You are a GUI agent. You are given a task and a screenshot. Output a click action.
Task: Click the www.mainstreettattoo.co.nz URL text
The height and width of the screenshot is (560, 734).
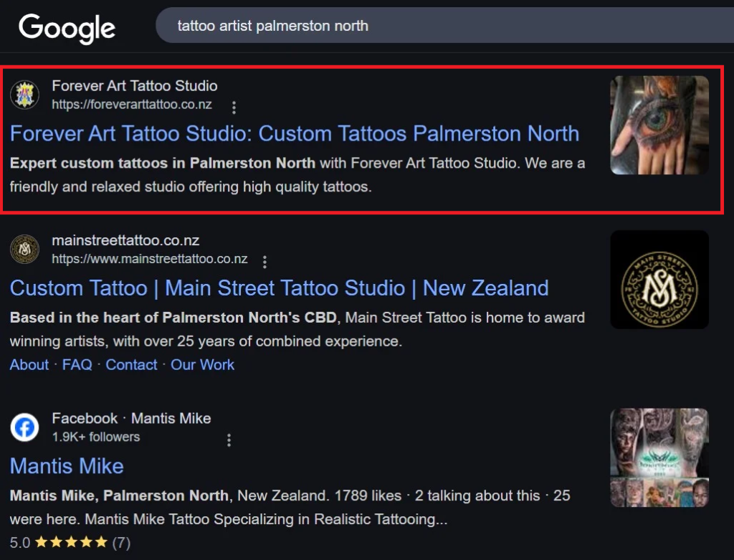point(149,259)
